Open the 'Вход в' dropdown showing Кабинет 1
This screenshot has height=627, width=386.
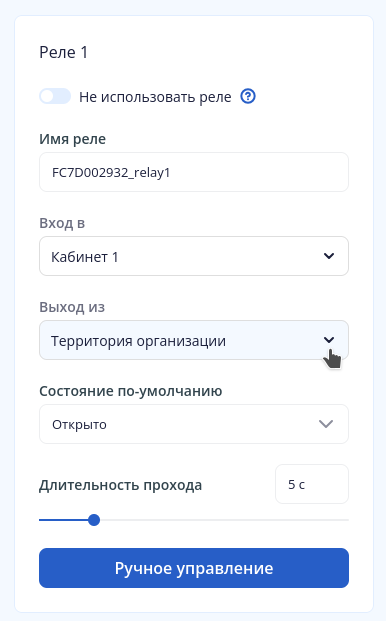(x=194, y=256)
